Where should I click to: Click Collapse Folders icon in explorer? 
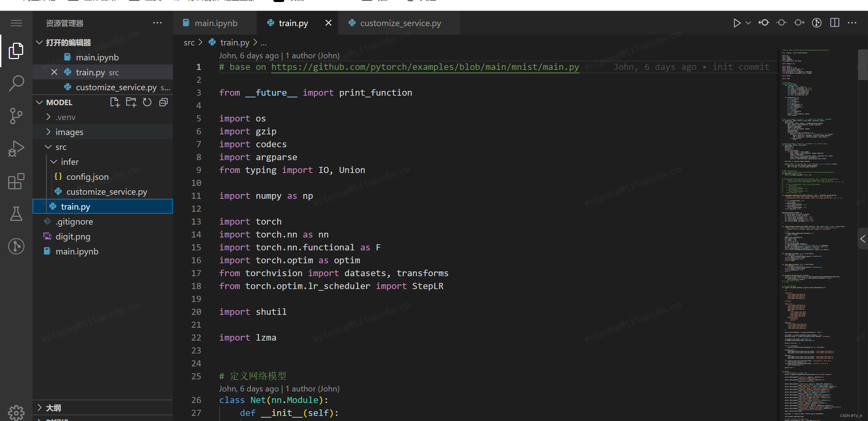[x=163, y=102]
